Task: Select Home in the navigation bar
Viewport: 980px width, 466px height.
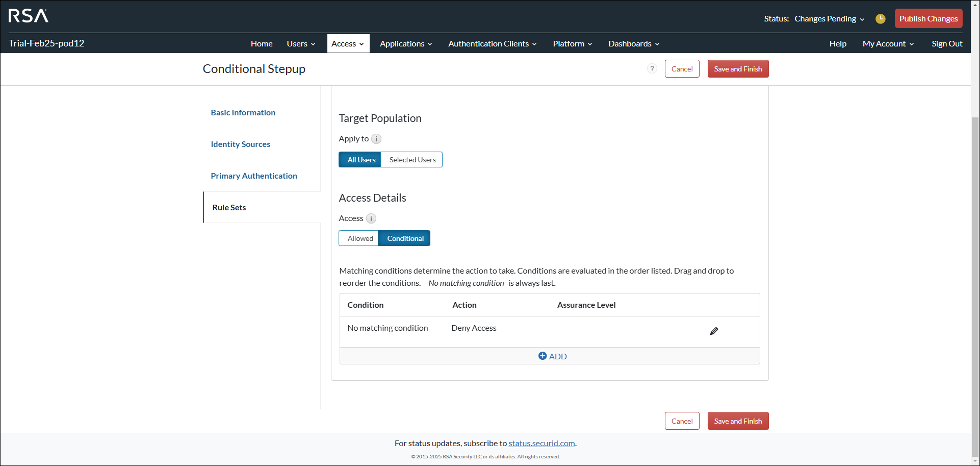Action: [x=261, y=43]
